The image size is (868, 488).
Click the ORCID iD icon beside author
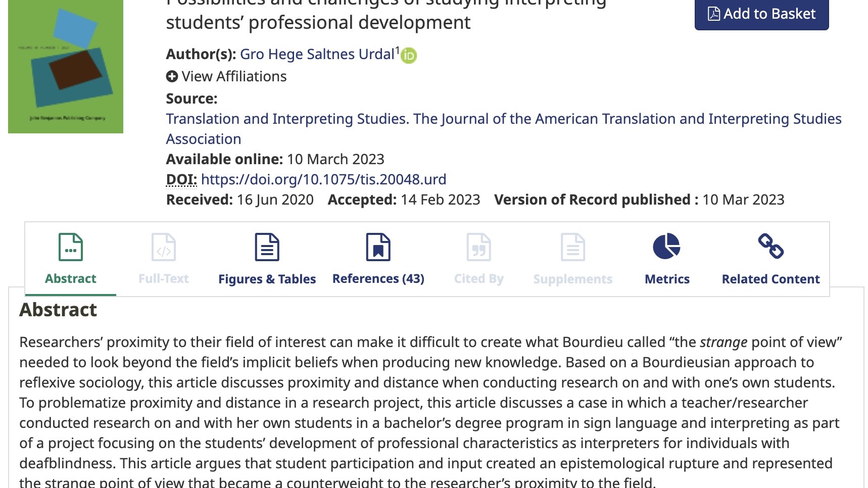click(x=409, y=56)
